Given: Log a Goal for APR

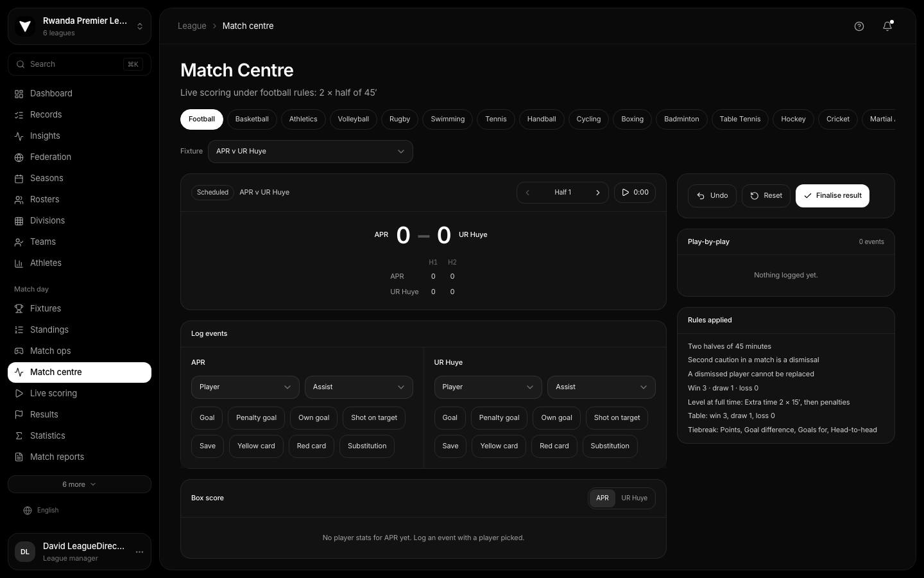Looking at the screenshot, I should [x=207, y=418].
